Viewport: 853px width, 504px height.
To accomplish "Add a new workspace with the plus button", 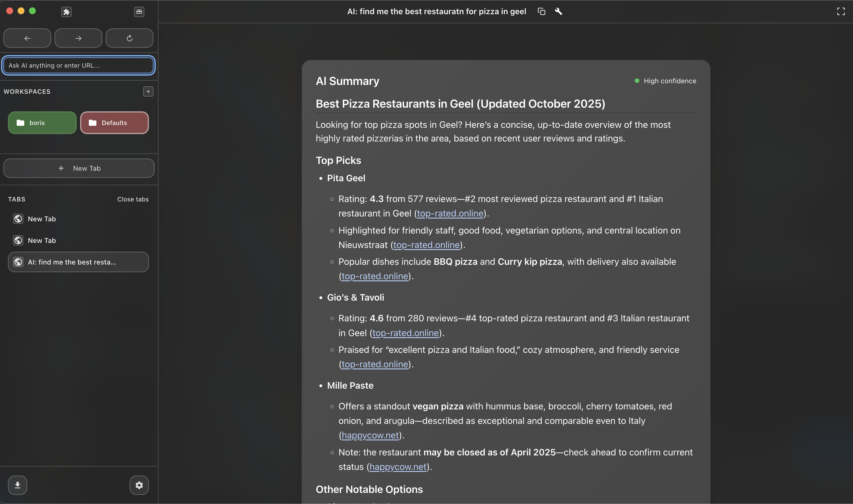I will click(148, 91).
